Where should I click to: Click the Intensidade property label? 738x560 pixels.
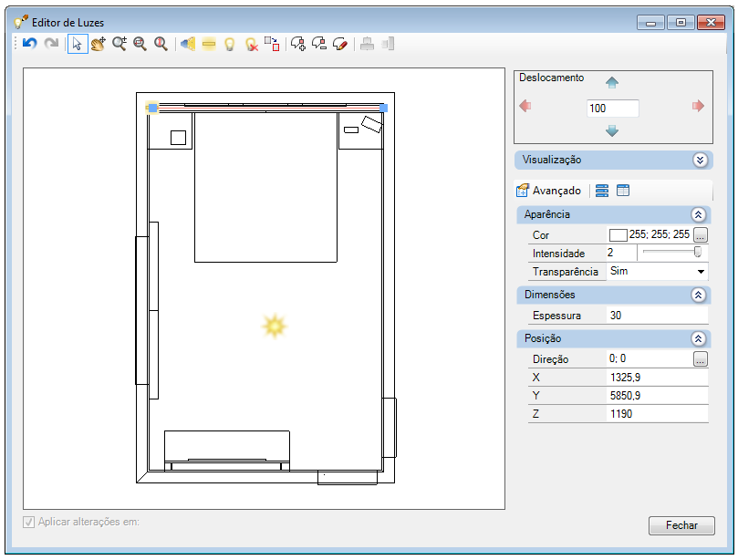pyautogui.click(x=558, y=254)
